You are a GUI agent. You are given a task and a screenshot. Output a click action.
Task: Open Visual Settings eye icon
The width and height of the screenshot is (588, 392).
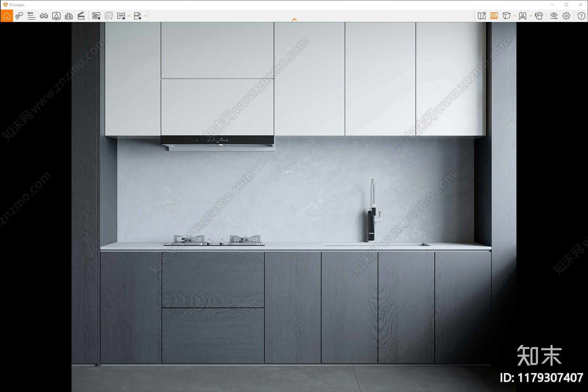(554, 16)
